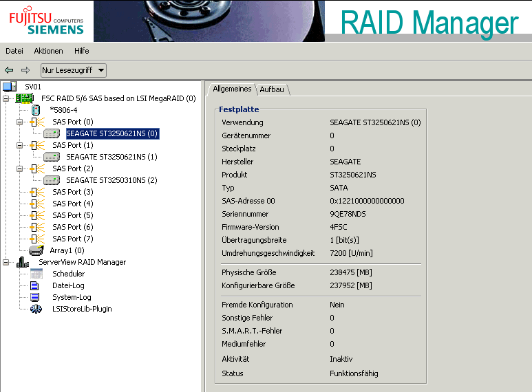Click the SAS Port (7) port icon

[x=37, y=239]
